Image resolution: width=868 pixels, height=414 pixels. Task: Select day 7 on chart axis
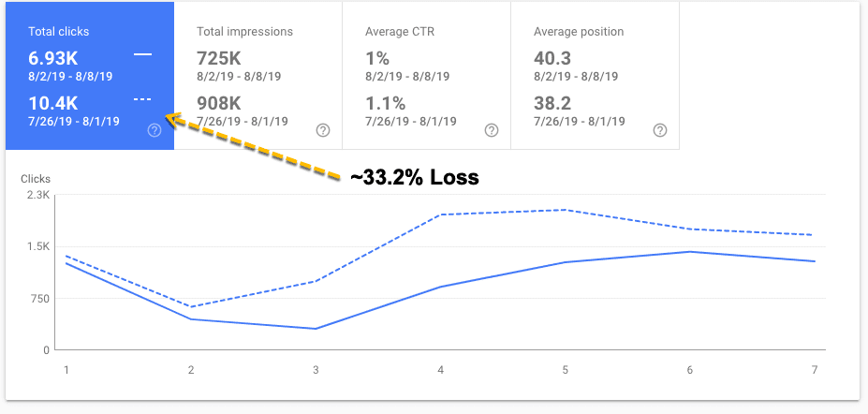(815, 369)
